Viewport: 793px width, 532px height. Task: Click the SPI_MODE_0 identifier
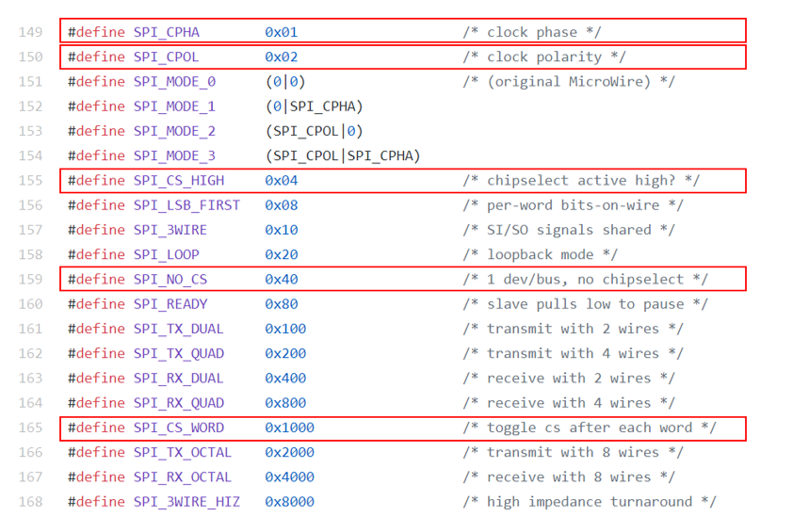pyautogui.click(x=174, y=82)
